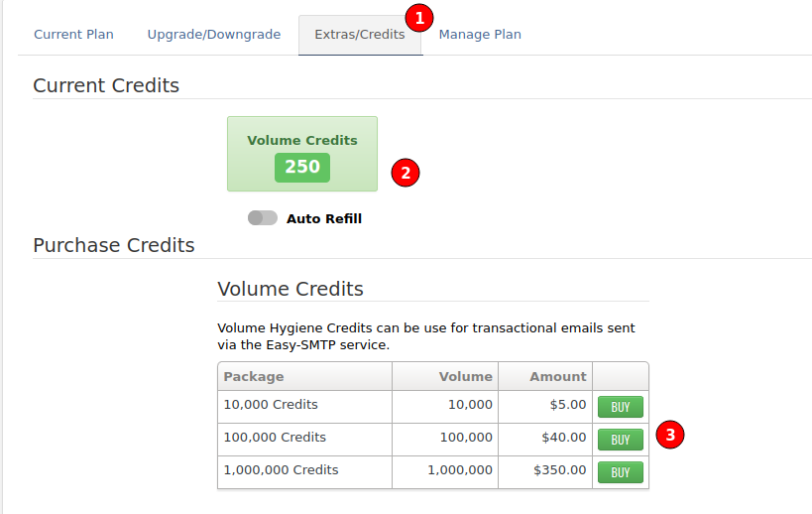The height and width of the screenshot is (514, 812).
Task: Click the 1,000,000 volume cell
Action: pos(460,470)
